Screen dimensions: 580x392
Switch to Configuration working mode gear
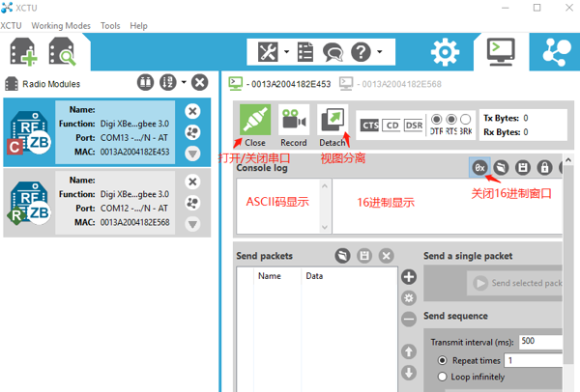(445, 52)
